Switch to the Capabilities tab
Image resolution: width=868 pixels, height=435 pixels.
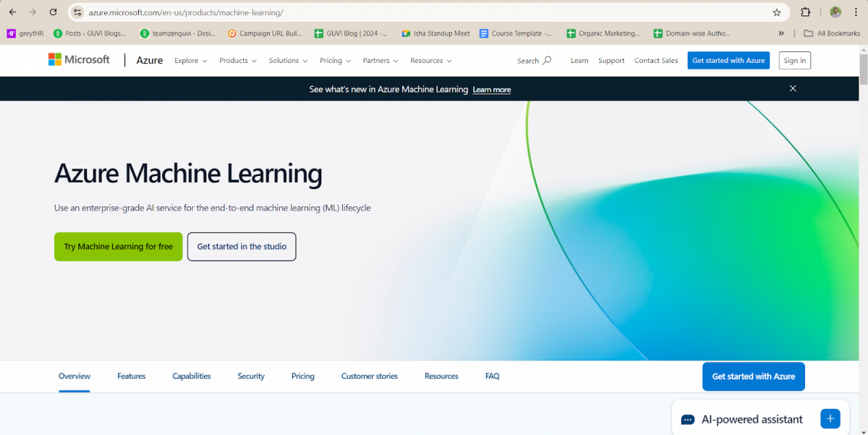tap(192, 376)
